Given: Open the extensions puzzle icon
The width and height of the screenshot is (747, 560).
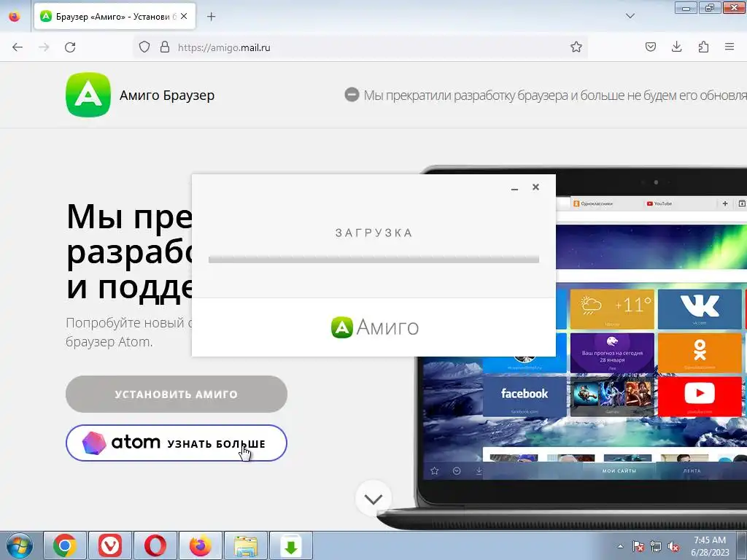Looking at the screenshot, I should click(703, 47).
